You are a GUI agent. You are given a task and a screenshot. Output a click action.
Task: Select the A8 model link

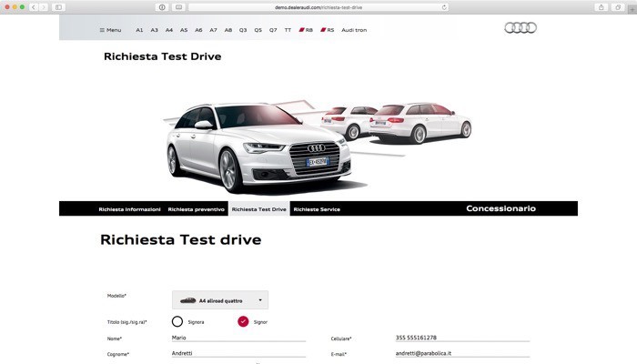click(x=228, y=30)
